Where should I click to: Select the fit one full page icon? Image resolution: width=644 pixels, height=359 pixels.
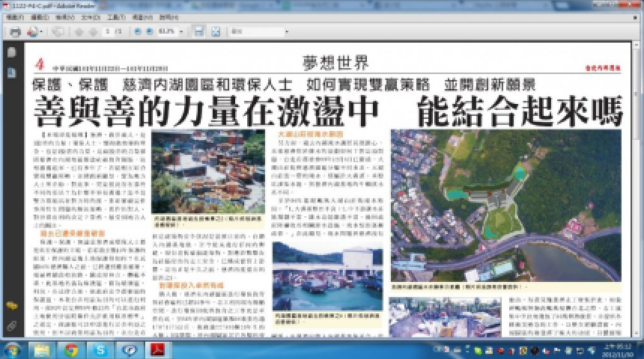pyautogui.click(x=216, y=31)
